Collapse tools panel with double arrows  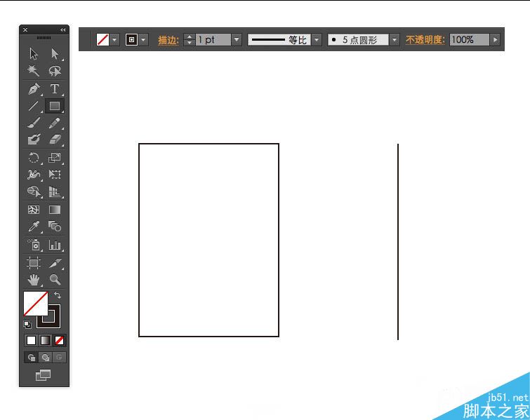[63, 29]
